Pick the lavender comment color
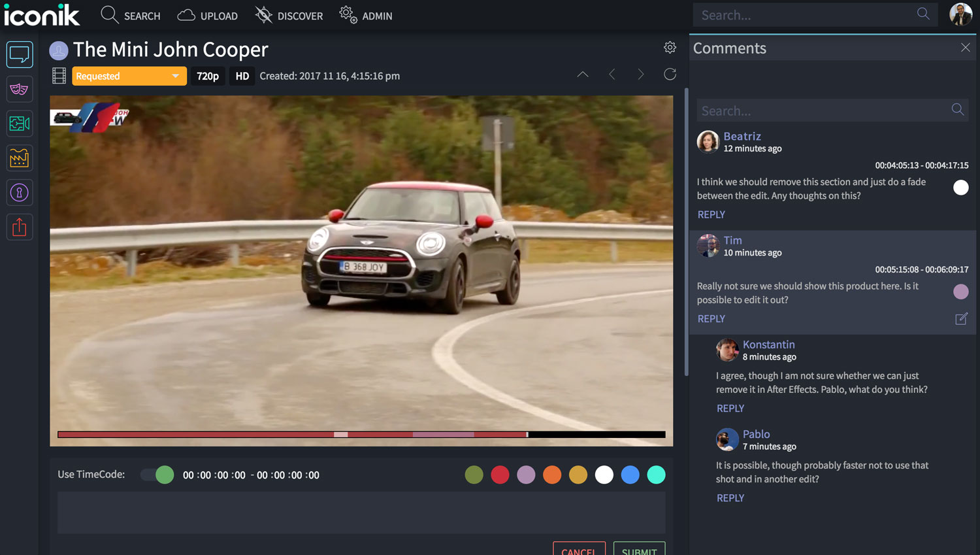 [x=526, y=475]
